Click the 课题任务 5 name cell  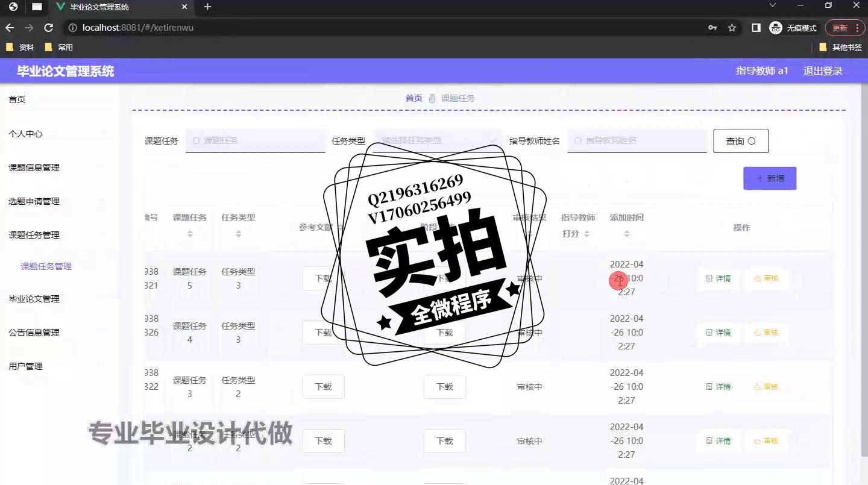click(190, 278)
